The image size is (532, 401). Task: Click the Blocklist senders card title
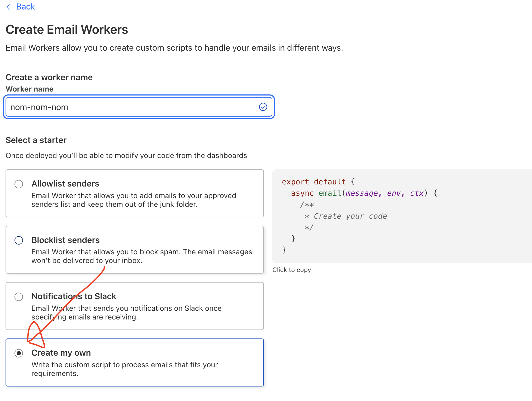point(65,240)
